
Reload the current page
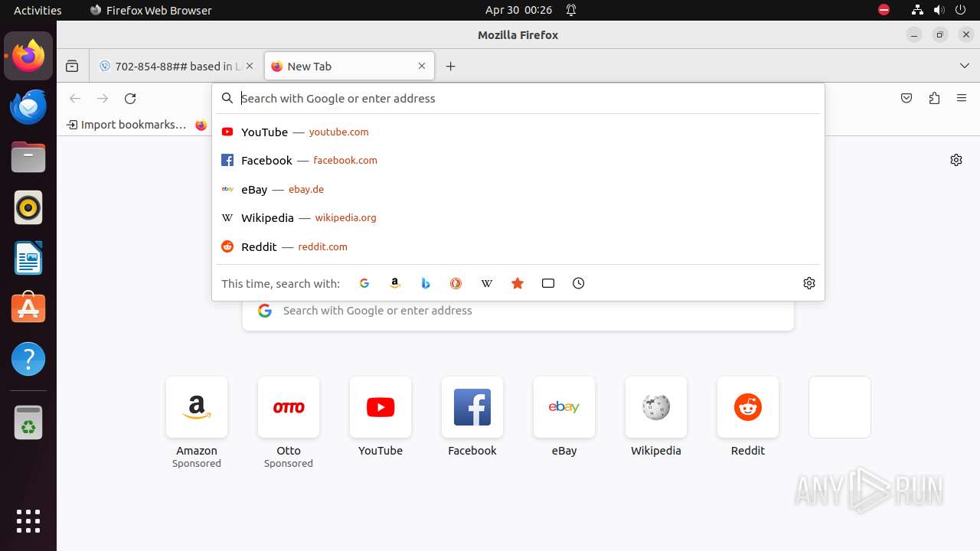[130, 98]
